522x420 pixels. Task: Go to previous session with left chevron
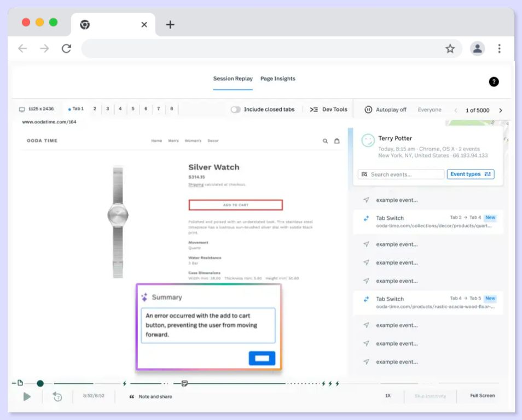click(456, 110)
